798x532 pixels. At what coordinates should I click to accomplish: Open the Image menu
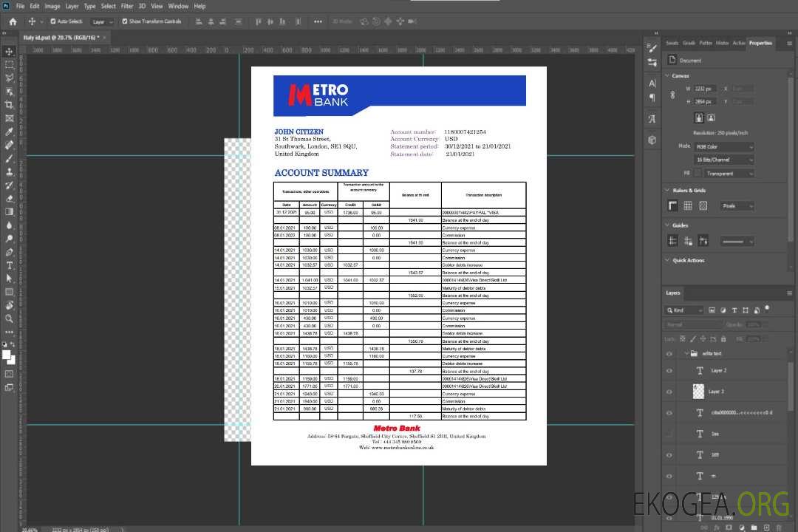[x=52, y=6]
